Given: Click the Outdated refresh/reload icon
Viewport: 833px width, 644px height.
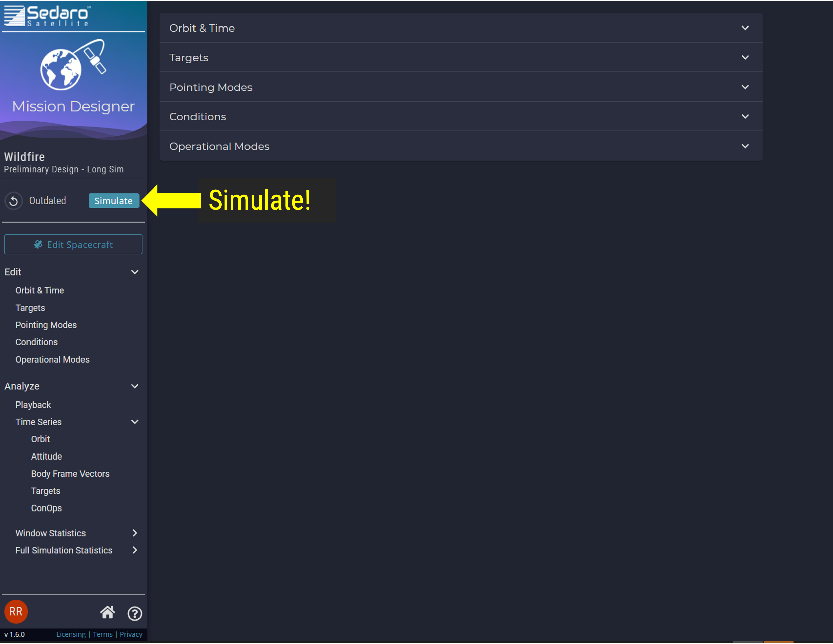Looking at the screenshot, I should 14,200.
